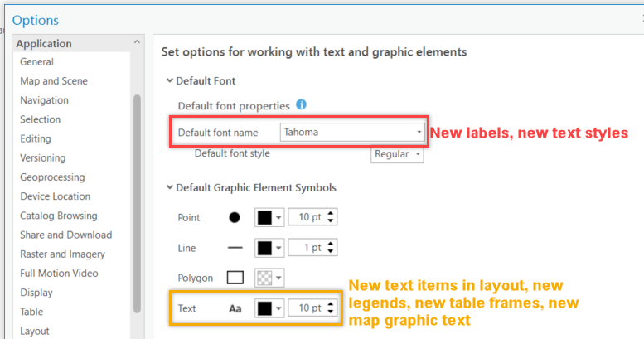644x339 pixels.
Task: Click the Point size stepper arrows
Action: (332, 218)
